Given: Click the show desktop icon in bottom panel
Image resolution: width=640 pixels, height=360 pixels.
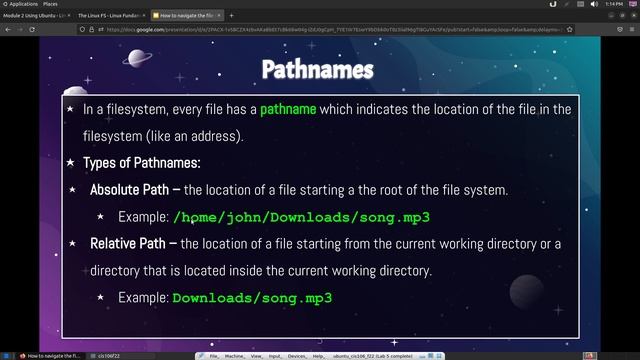Looking at the screenshot, I should pyautogui.click(x=6, y=356).
